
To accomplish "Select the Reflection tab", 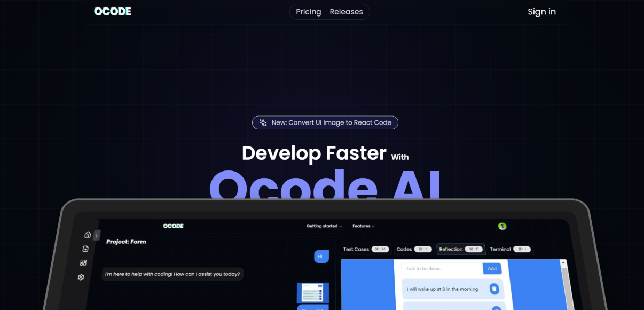I will [460, 249].
